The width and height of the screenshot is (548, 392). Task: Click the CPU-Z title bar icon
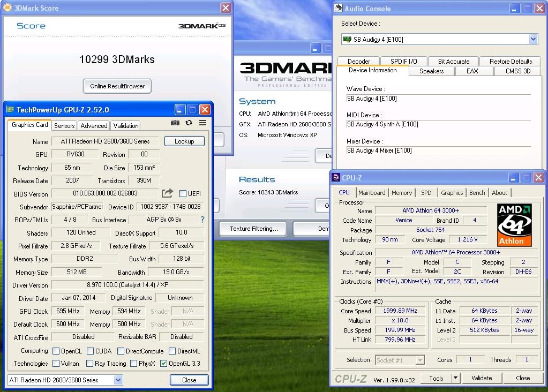point(336,177)
